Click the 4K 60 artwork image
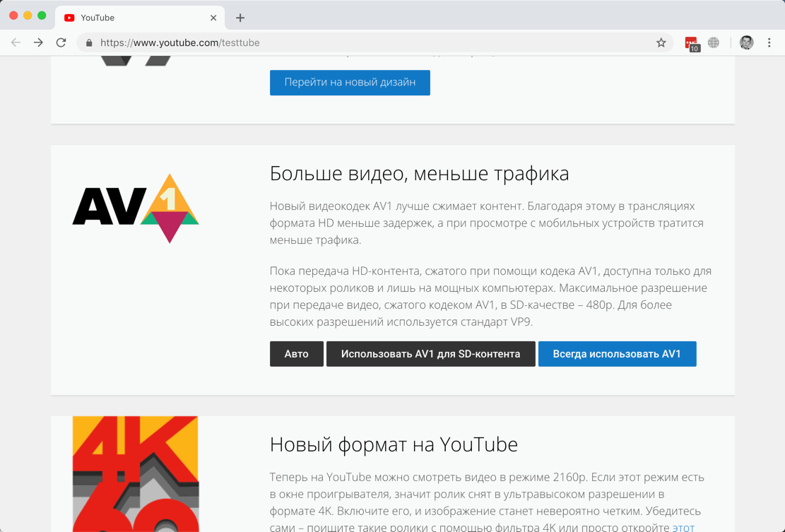 pyautogui.click(x=136, y=474)
